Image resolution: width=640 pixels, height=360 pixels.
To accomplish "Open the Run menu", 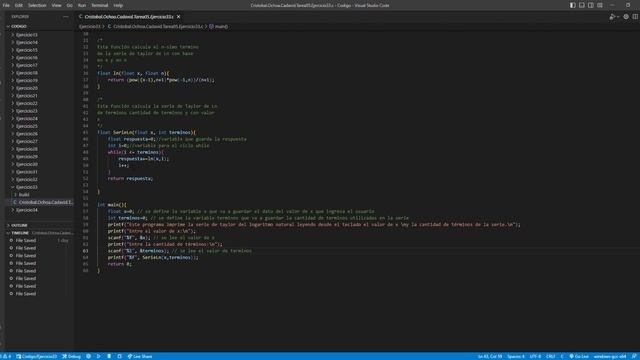I will [82, 5].
